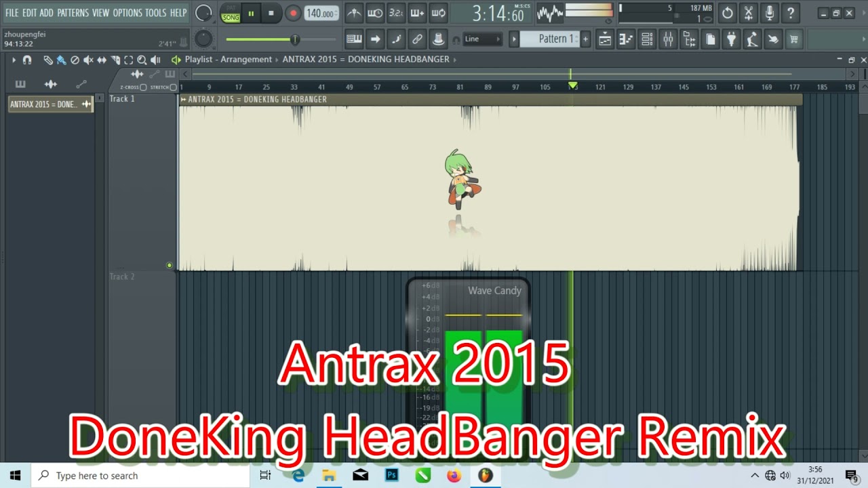Arm the red record button
Viewport: 868px width, 488px height.
(x=293, y=13)
